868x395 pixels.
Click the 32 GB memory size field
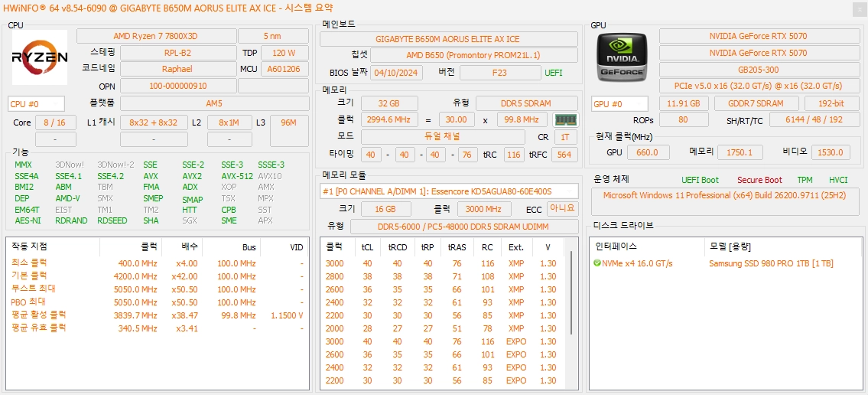388,103
